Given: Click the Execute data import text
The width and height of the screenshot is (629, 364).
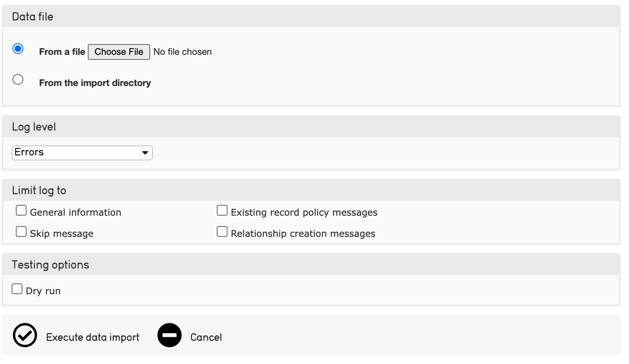Looking at the screenshot, I should pos(92,337).
